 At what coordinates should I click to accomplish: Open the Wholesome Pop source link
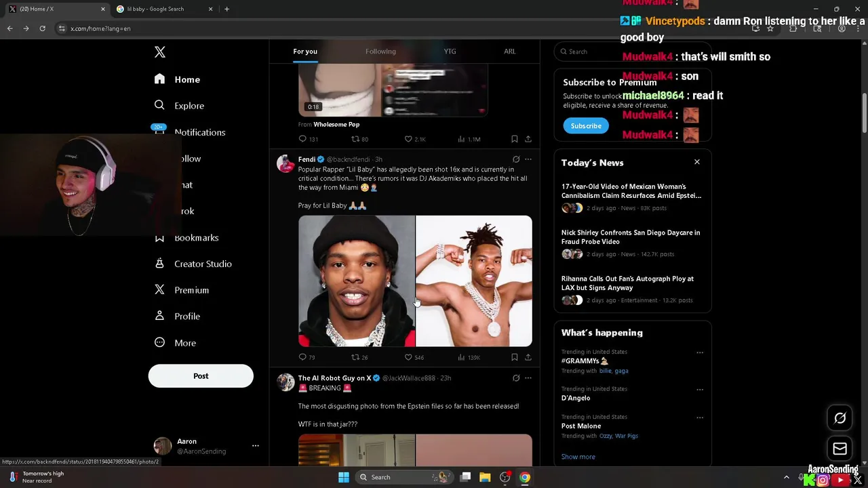(336, 125)
